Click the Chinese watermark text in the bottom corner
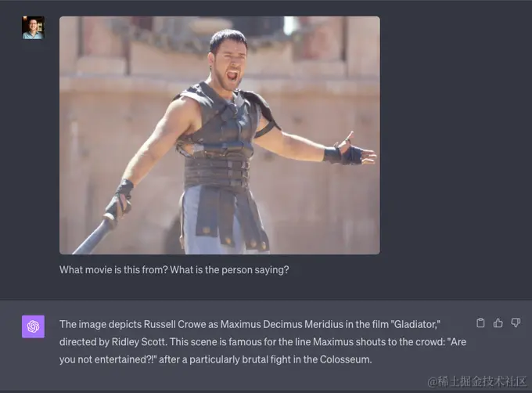532x393 pixels. click(476, 381)
